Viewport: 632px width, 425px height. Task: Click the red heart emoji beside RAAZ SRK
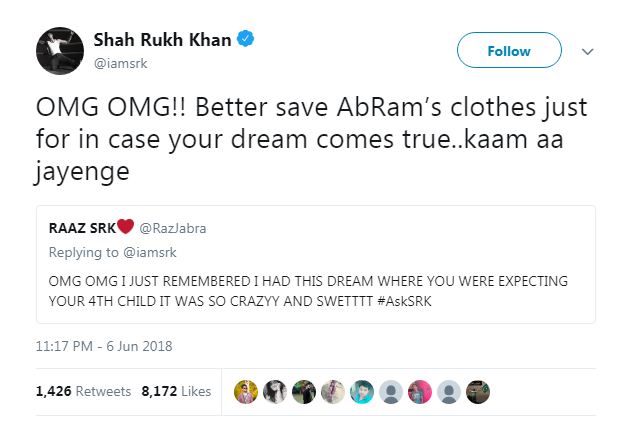pyautogui.click(x=127, y=227)
